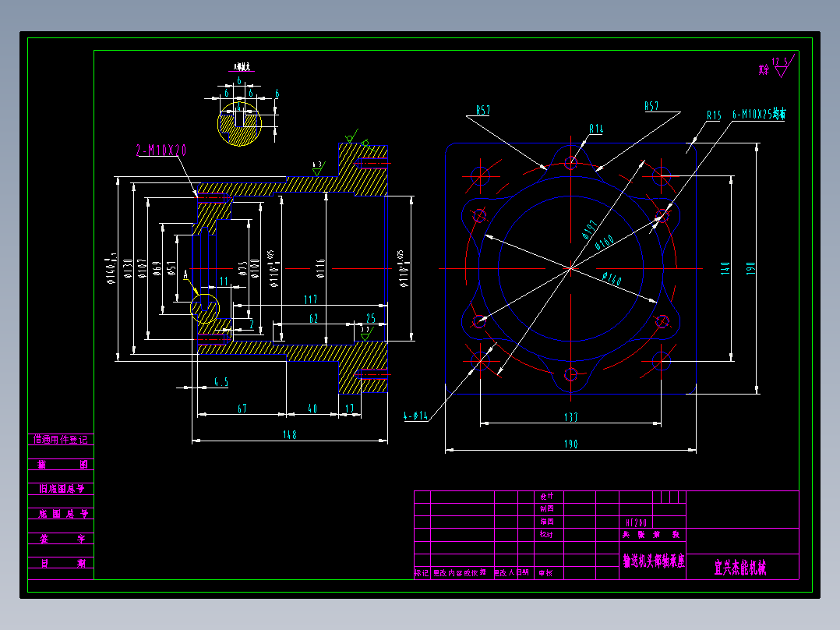840x630 pixels.
Task: Select the 40 length dimension
Action: point(313,409)
